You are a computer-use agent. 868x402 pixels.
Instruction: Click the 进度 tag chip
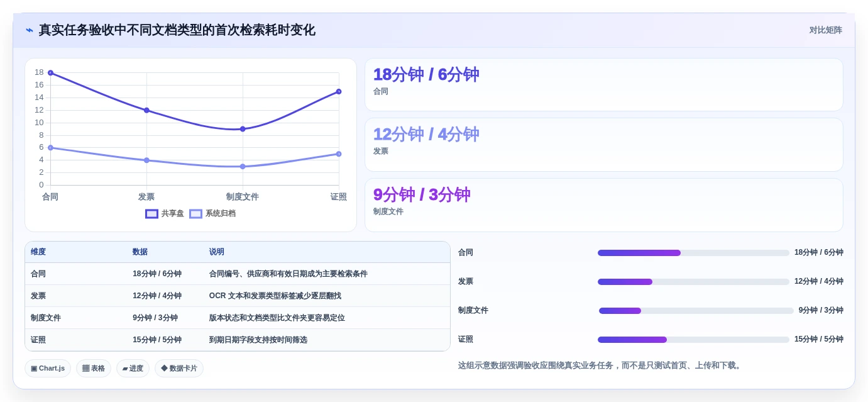133,369
